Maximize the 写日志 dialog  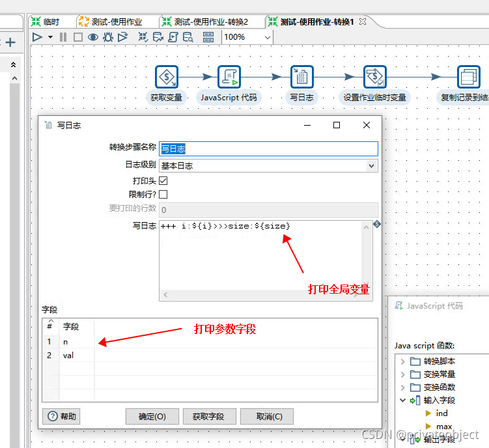(337, 126)
